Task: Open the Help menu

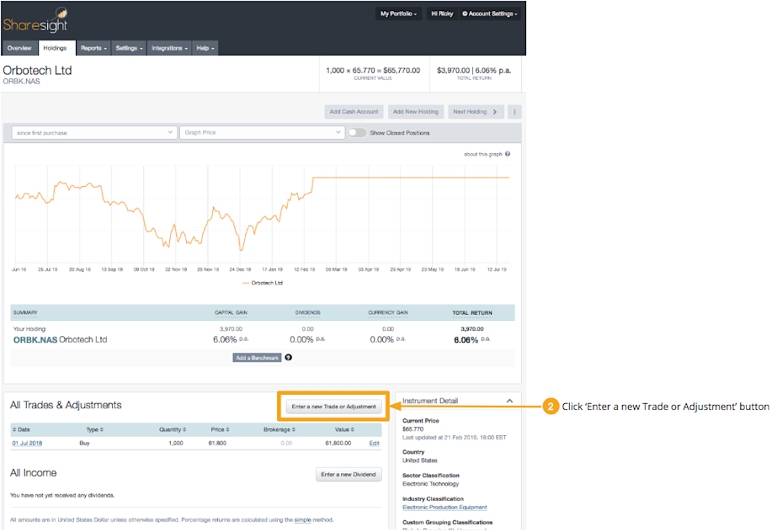Action: click(205, 48)
